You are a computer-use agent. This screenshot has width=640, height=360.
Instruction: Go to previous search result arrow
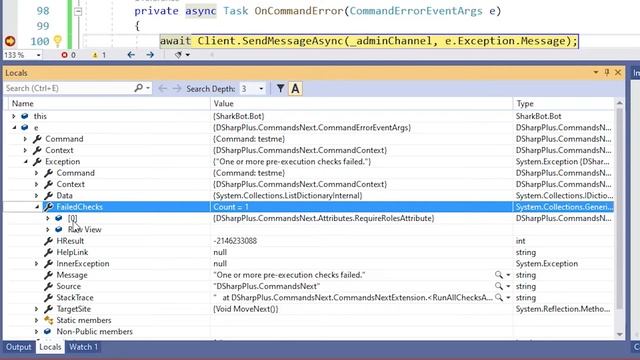(162, 88)
